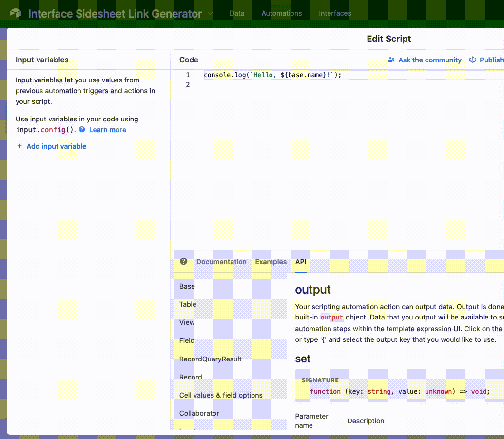Select Collaborator in the API list
This screenshot has height=439, width=504.
tap(199, 413)
